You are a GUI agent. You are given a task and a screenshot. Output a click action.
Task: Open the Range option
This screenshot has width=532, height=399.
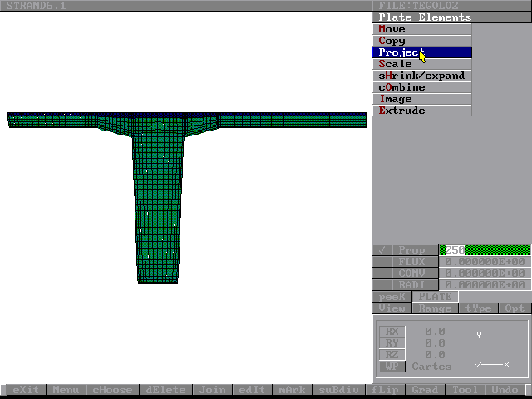coord(435,308)
